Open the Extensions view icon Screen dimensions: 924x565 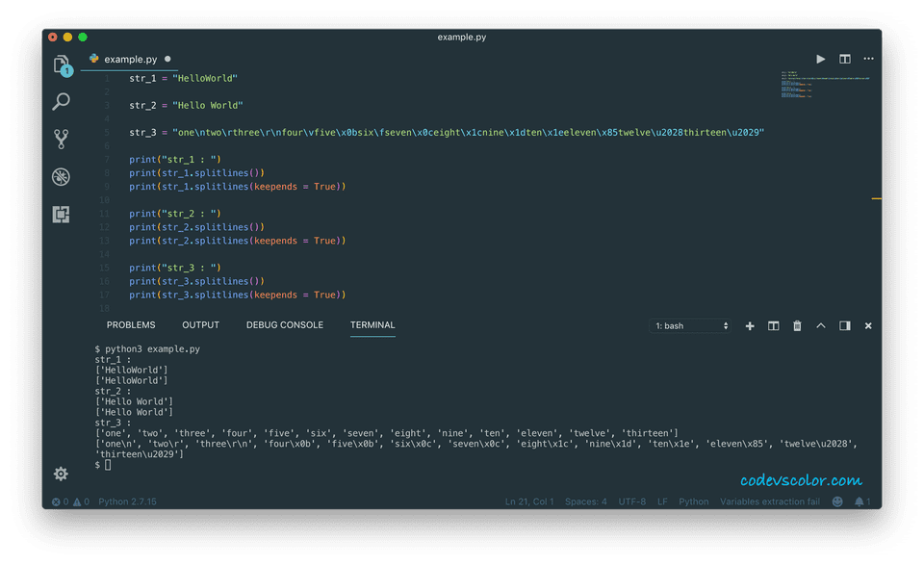[61, 214]
